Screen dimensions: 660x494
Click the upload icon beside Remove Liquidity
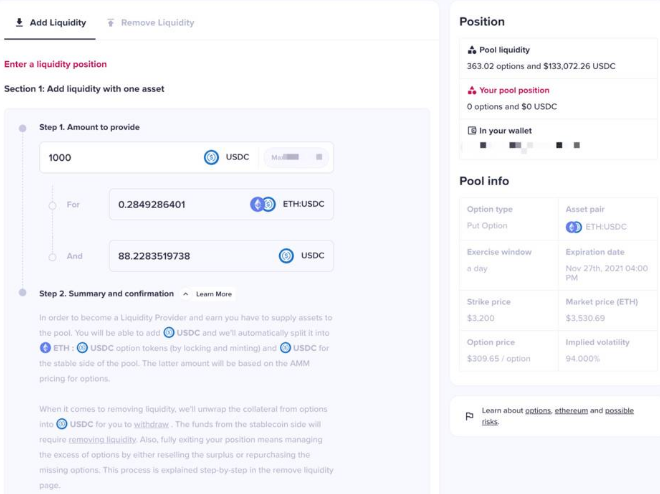(x=111, y=23)
